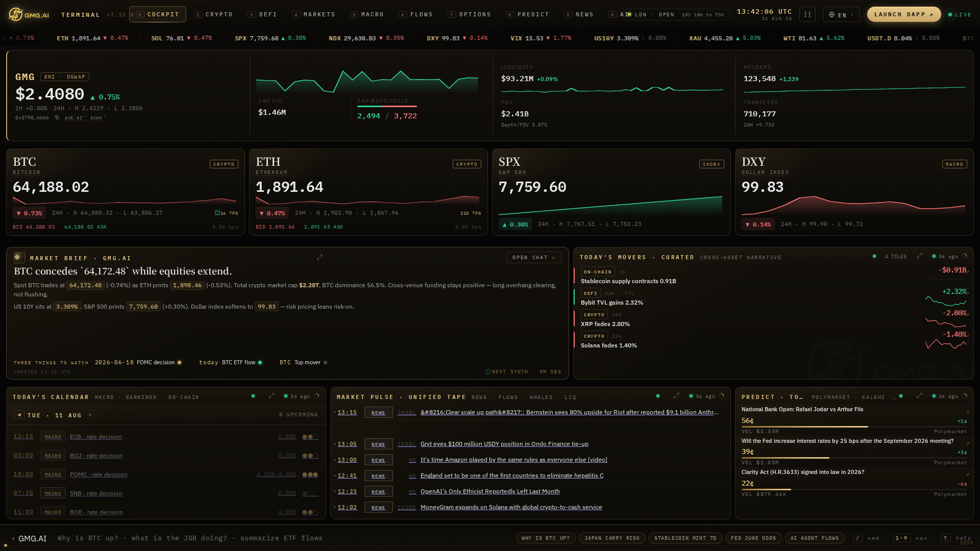Select the WHY IS BTC UP? prompt

546,538
